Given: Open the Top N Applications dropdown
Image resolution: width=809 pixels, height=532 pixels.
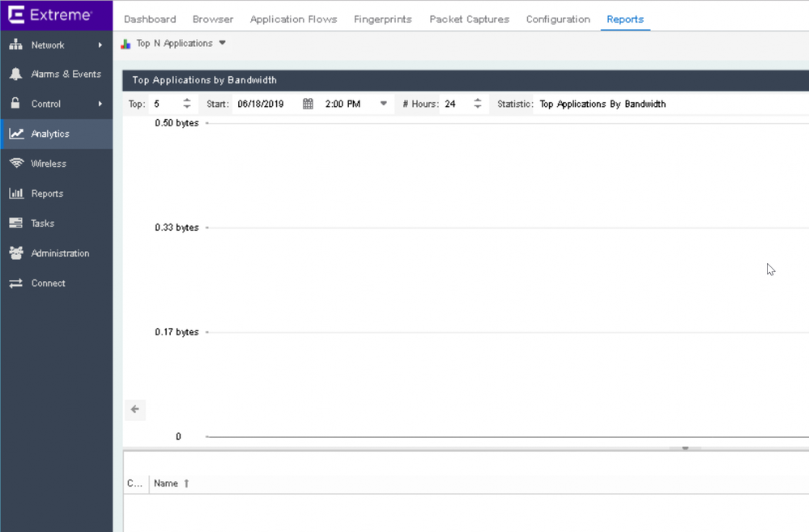Looking at the screenshot, I should click(222, 43).
